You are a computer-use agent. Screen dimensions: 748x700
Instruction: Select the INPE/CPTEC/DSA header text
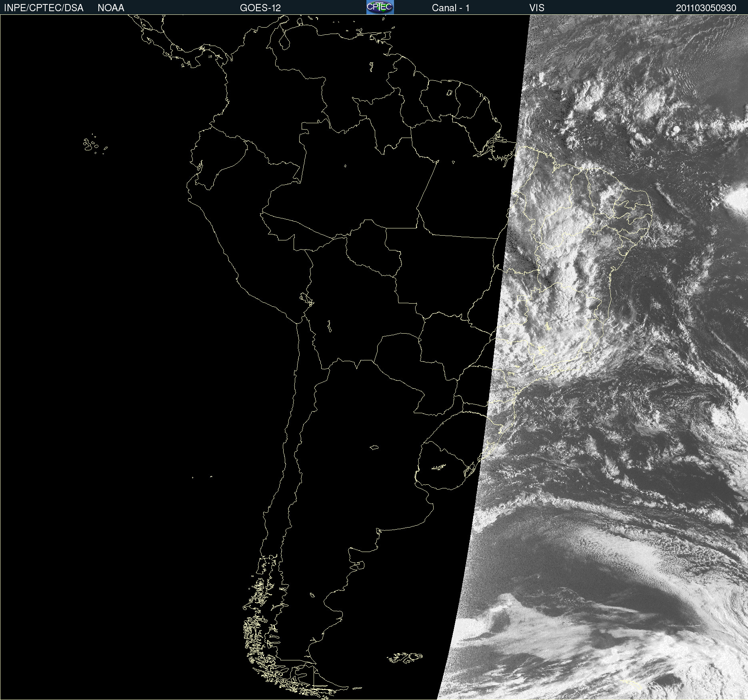(x=44, y=8)
